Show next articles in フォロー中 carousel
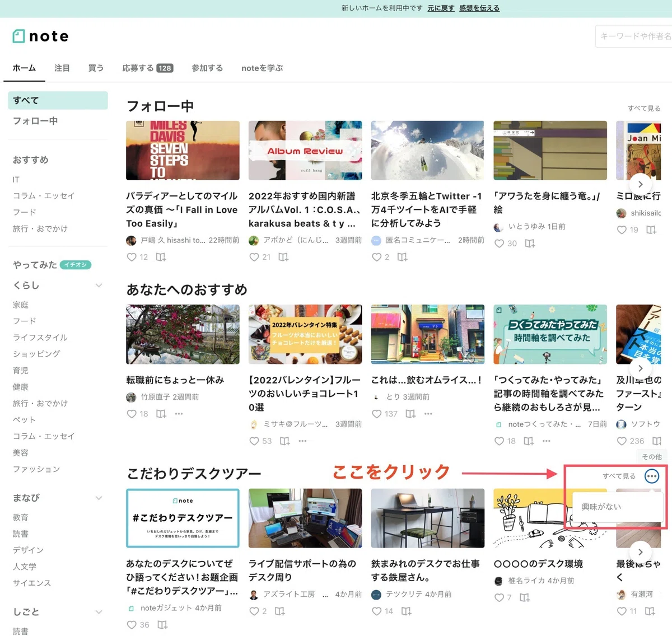The width and height of the screenshot is (672, 636). pyautogui.click(x=640, y=184)
